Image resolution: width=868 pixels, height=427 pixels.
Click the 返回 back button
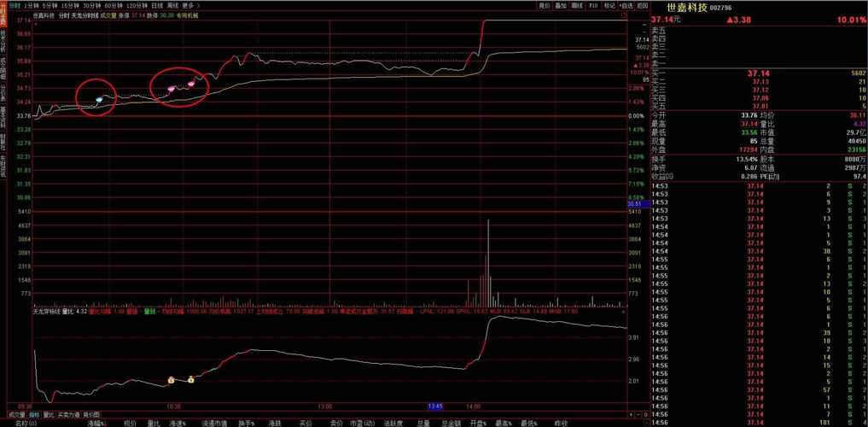tap(643, 5)
